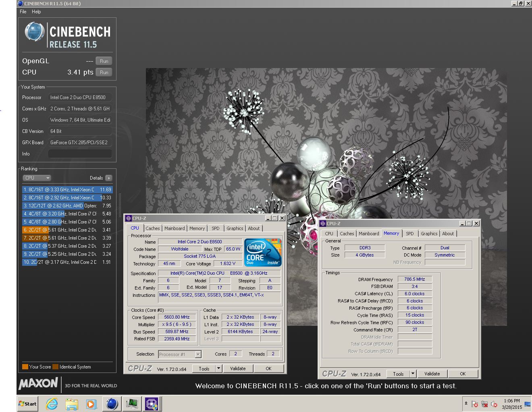Select ranking row 8 scoring 3.27
This screenshot has width=532, height=412.
67,246
